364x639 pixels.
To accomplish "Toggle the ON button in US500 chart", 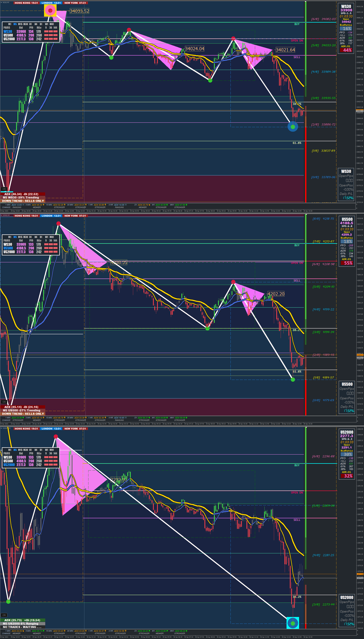I will (x=4, y=402).
